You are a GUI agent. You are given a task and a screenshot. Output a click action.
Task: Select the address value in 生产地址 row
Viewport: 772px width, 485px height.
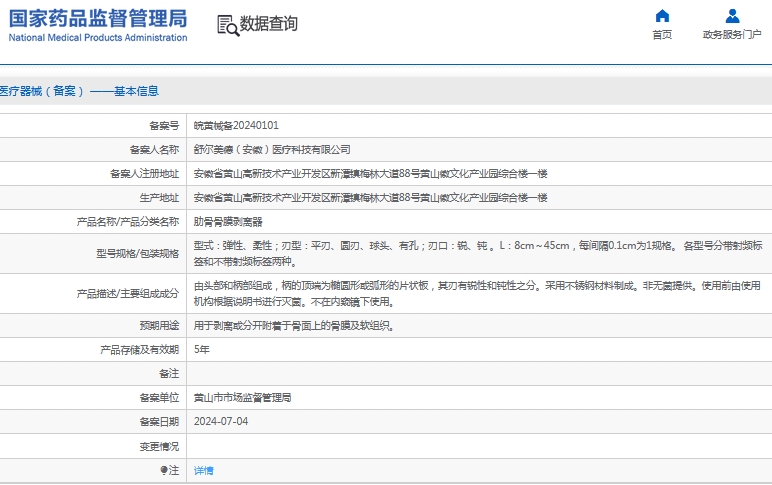click(x=370, y=198)
